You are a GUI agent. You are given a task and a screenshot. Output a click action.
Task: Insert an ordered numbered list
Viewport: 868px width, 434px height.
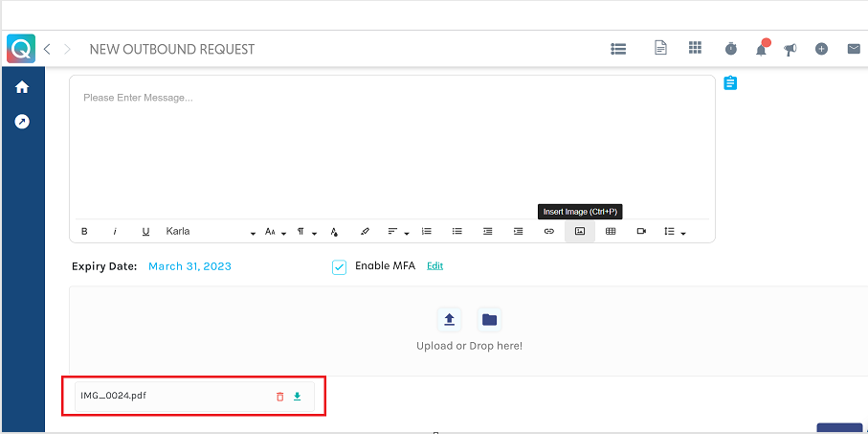coord(426,231)
